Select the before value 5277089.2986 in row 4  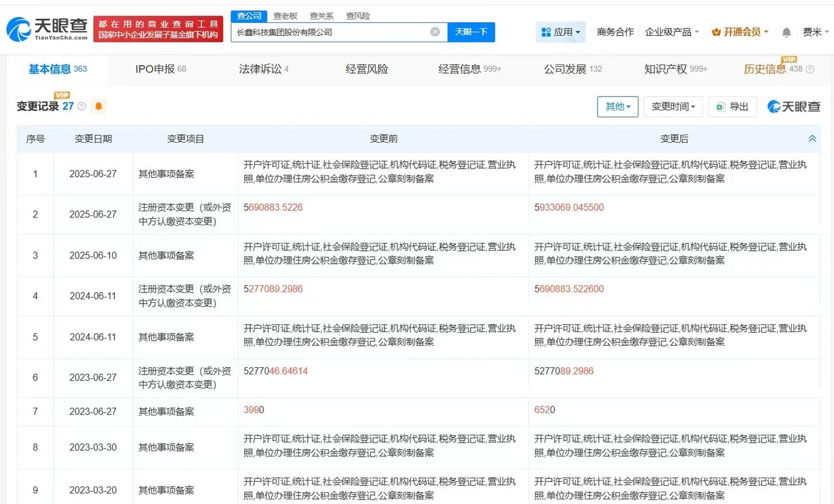pos(273,289)
